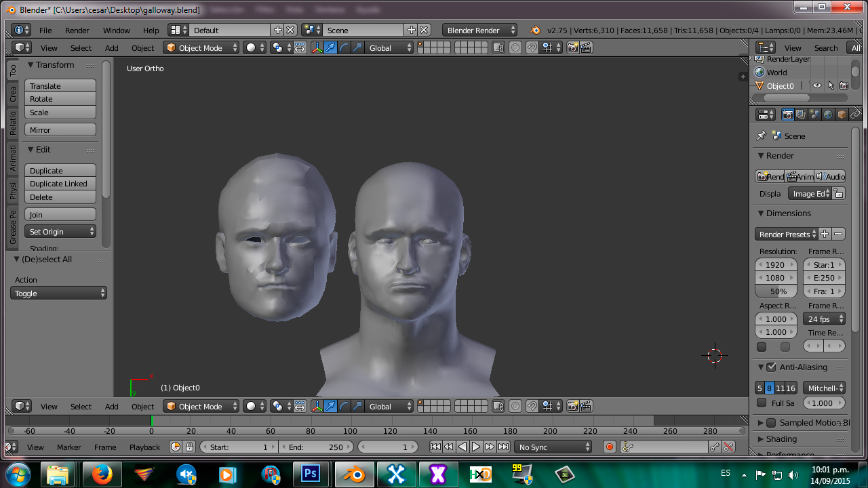Enable Sampled Motion Blur checkbox
868x488 pixels.
771,423
